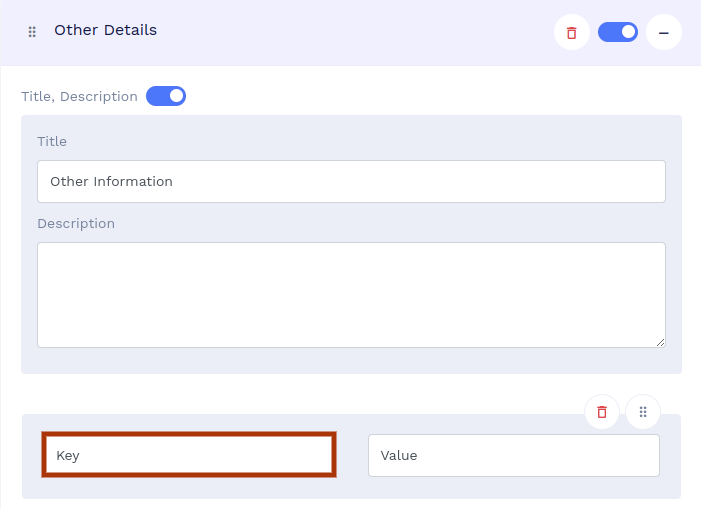This screenshot has width=701, height=509.
Task: Click the Description textarea resize handle
Action: click(x=660, y=342)
